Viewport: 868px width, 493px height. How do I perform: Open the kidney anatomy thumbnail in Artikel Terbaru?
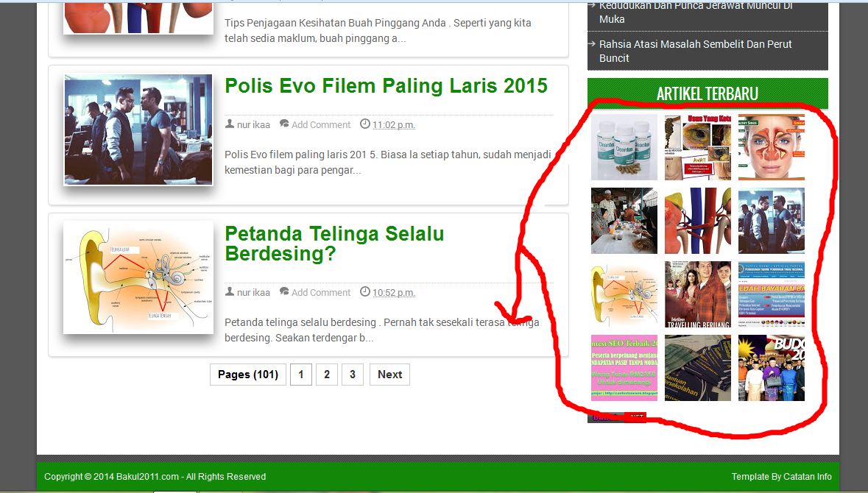point(697,221)
